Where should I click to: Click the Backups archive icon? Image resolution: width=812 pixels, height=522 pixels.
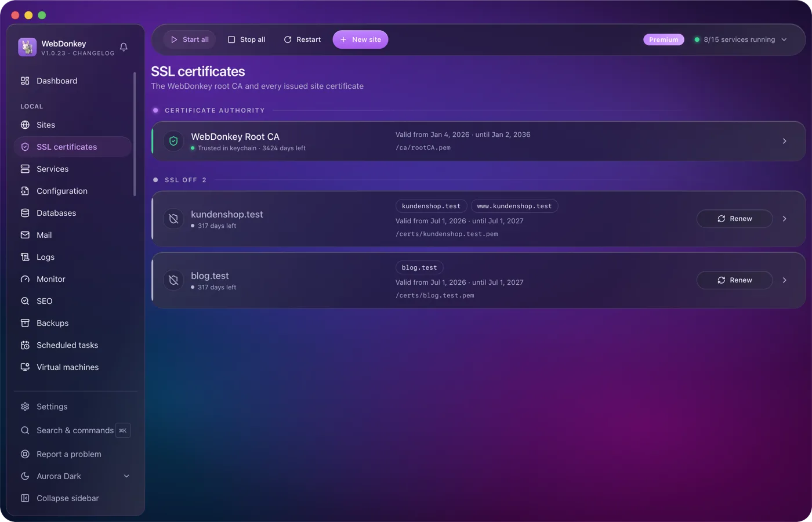[x=25, y=323]
